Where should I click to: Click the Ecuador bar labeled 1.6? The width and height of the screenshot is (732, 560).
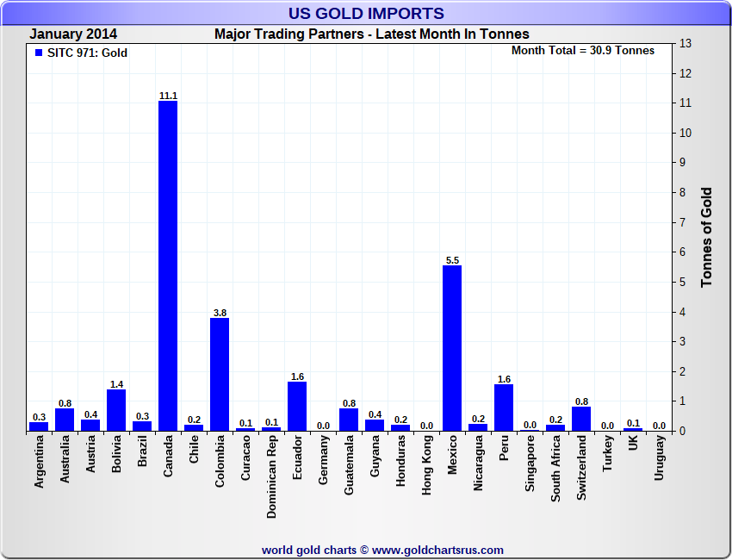point(297,407)
